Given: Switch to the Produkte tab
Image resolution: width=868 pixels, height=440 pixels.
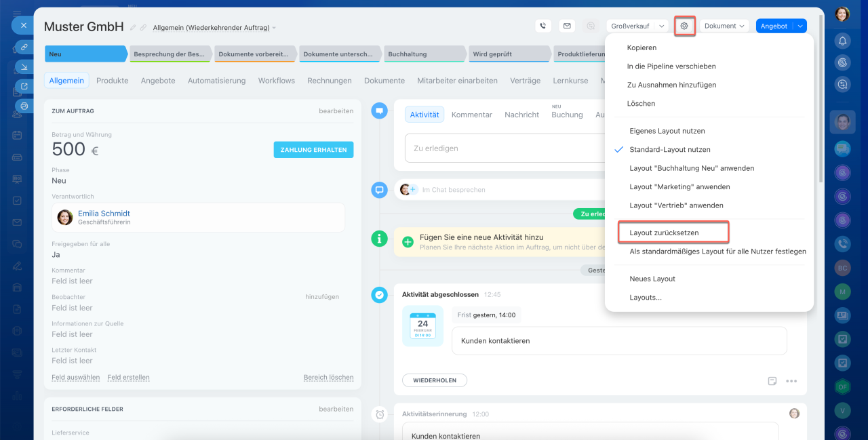Looking at the screenshot, I should pos(112,81).
